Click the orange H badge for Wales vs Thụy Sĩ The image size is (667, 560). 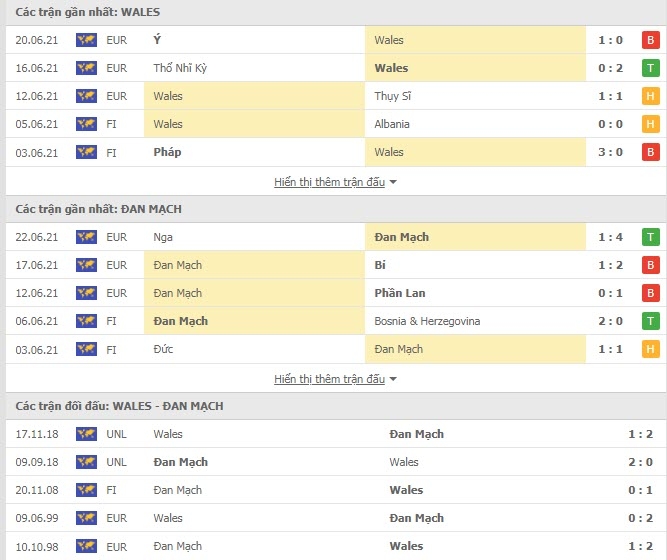pyautogui.click(x=650, y=96)
